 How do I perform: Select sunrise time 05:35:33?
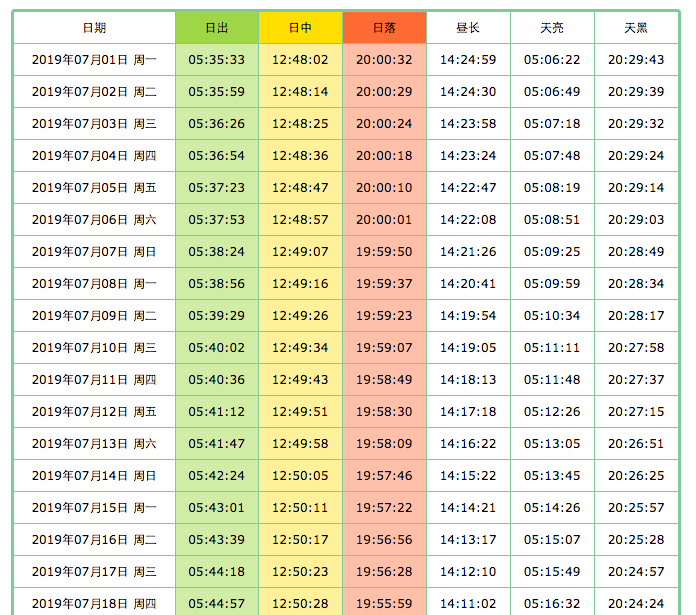tap(217, 59)
